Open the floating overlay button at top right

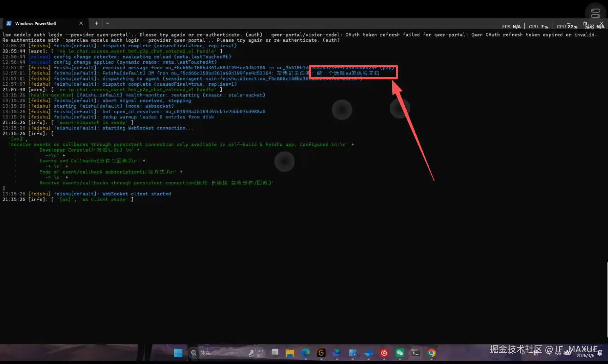595,13
